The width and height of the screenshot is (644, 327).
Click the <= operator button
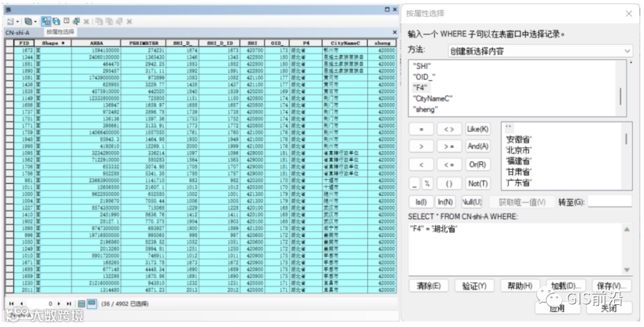449,165
